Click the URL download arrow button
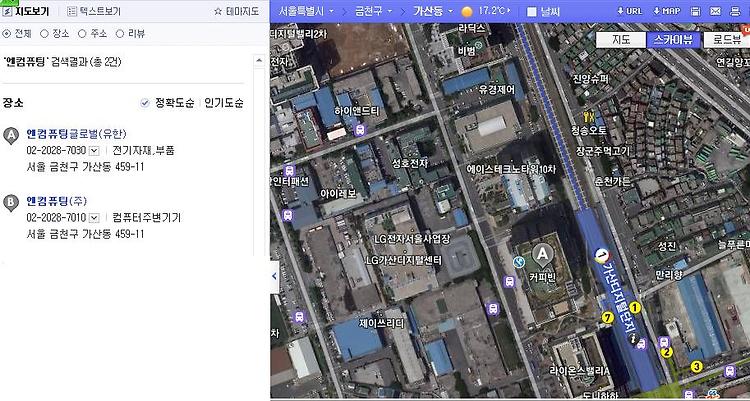 tap(629, 11)
